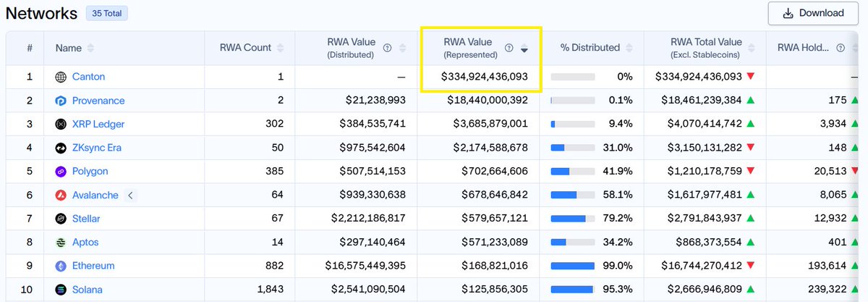Open the Solana network link
The image size is (868, 302).
[88, 290]
